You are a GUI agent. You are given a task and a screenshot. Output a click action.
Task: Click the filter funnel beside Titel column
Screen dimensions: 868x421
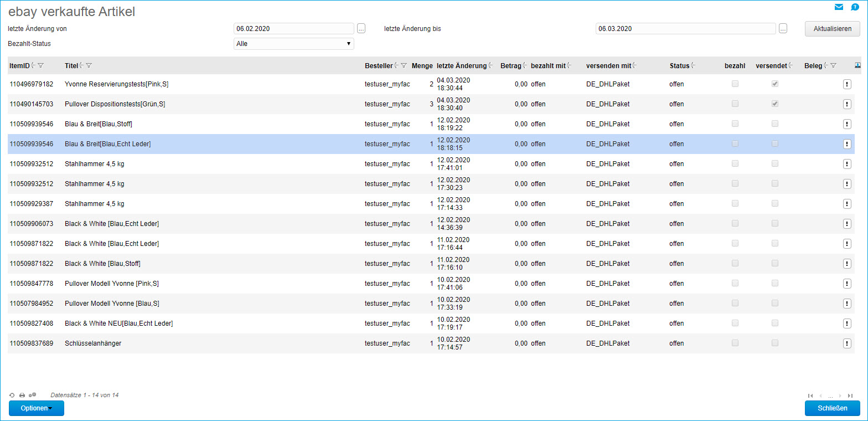tap(89, 66)
